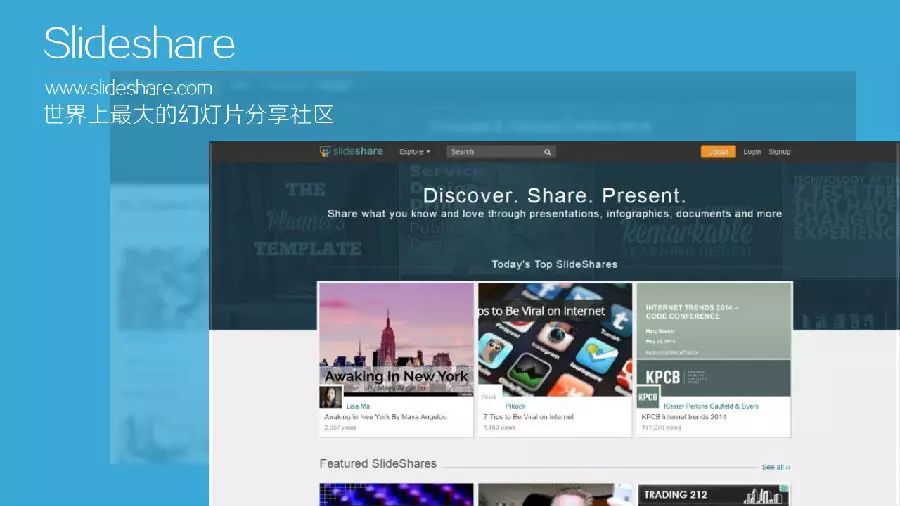Click the Piktock author name link
The width and height of the screenshot is (900, 506).
click(515, 406)
